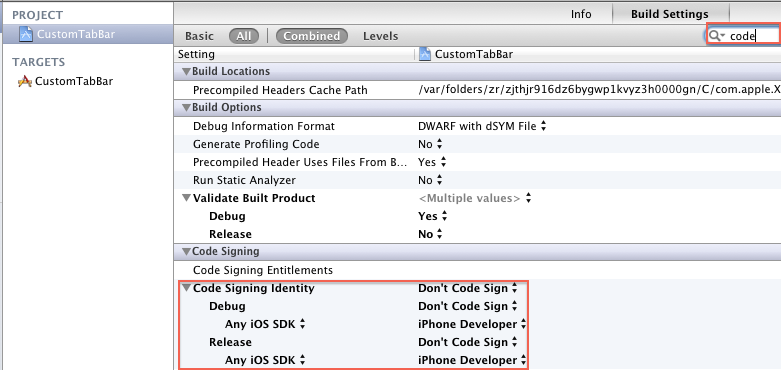Click the PROJECT heading in sidebar
Image resolution: width=781 pixels, height=370 pixels.
(38, 15)
